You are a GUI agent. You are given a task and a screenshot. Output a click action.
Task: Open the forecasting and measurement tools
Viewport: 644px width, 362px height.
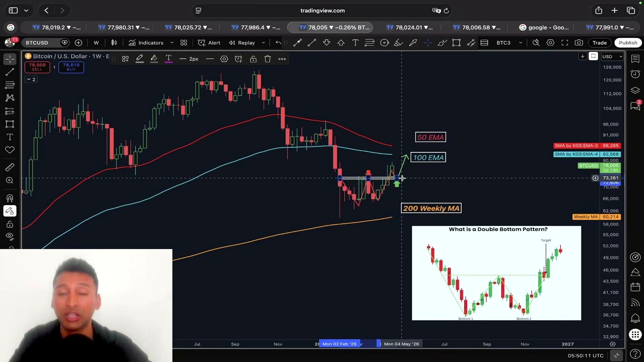pos(10,111)
